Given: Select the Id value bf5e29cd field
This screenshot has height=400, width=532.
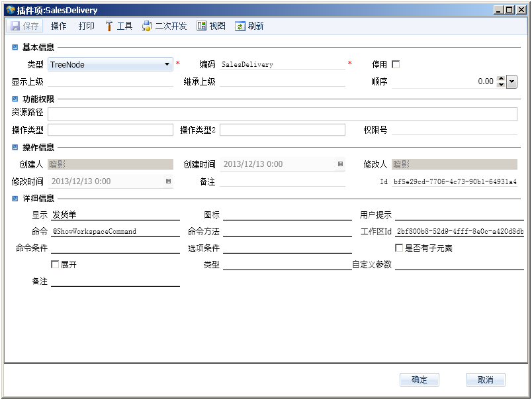Looking at the screenshot, I should point(455,181).
